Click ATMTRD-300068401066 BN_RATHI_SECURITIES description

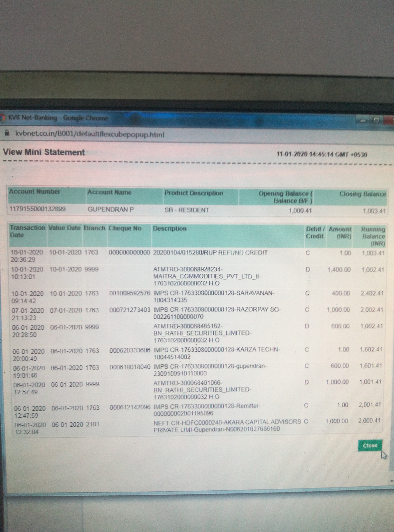point(202,390)
